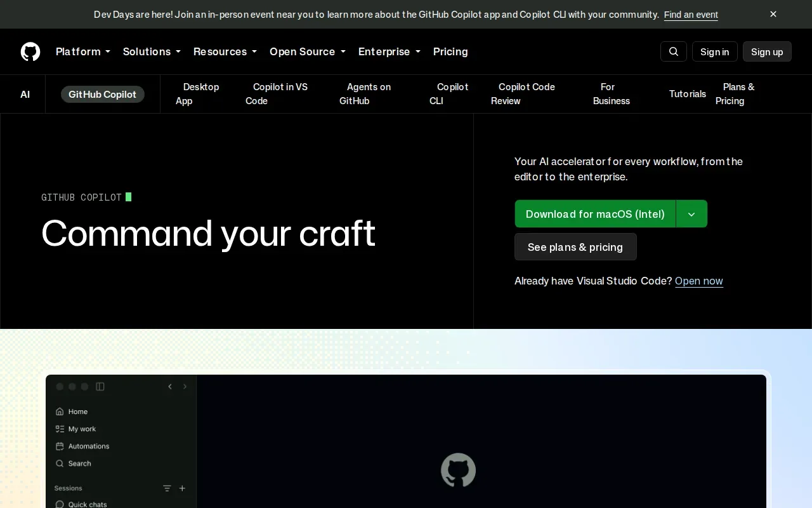Open the Open Source dropdown
This screenshot has height=508, width=812.
click(308, 51)
